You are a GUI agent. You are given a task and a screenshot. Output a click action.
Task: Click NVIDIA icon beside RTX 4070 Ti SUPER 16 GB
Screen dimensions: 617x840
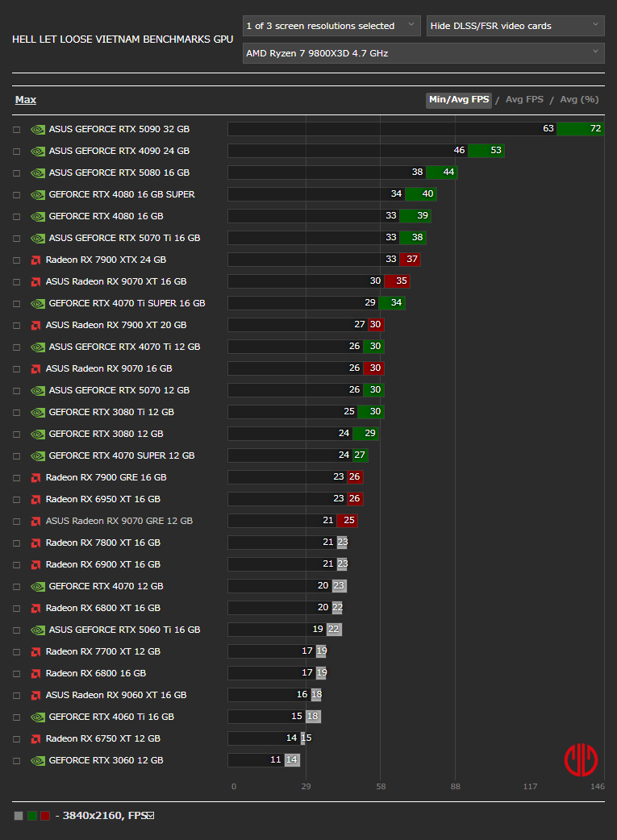(x=38, y=304)
